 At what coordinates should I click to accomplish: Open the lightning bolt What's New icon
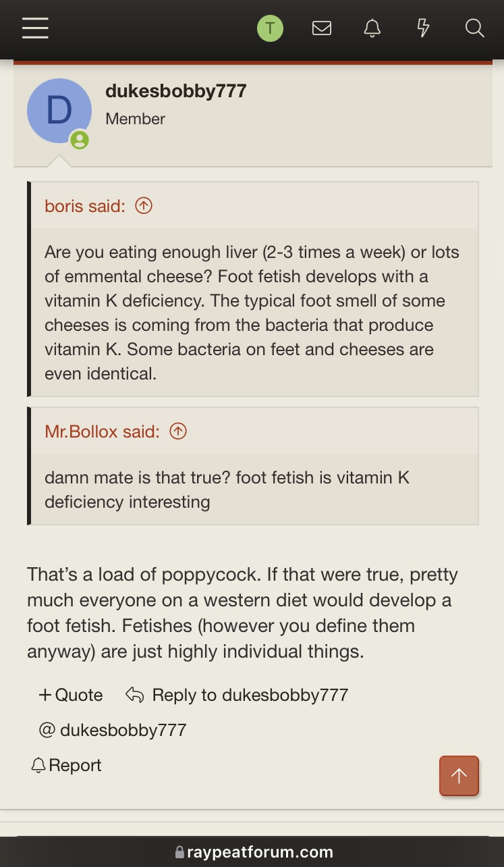(x=423, y=28)
